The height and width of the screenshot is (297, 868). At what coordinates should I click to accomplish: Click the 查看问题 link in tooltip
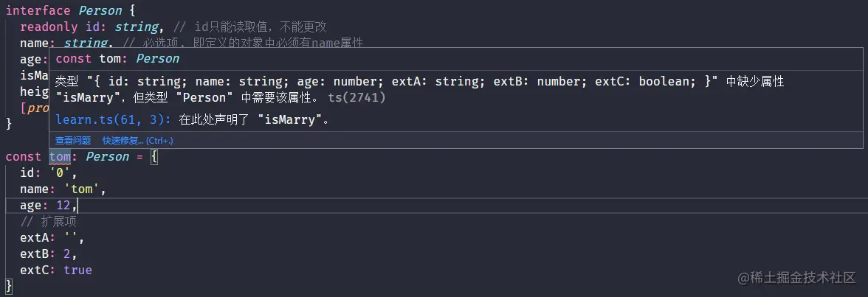coord(73,140)
